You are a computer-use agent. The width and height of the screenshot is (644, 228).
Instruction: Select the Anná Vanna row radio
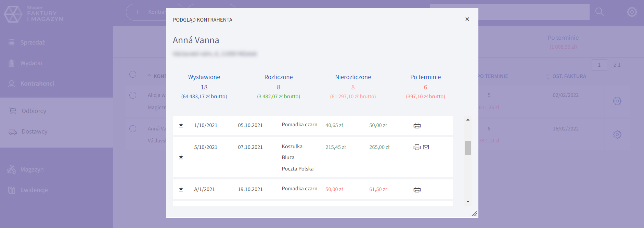[133, 129]
